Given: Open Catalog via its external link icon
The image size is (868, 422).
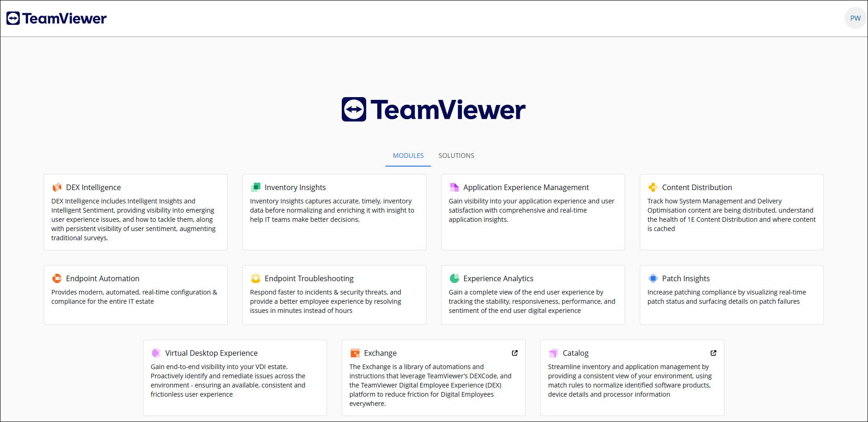Looking at the screenshot, I should click(x=713, y=353).
